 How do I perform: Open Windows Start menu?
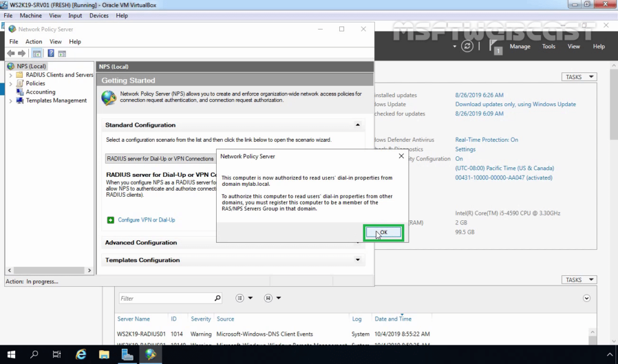coord(11,354)
